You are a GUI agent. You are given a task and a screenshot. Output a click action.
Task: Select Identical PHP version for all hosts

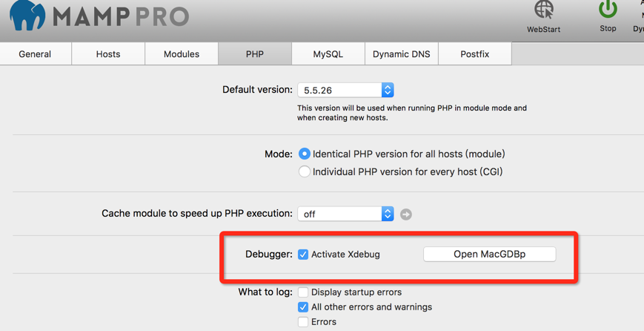305,154
